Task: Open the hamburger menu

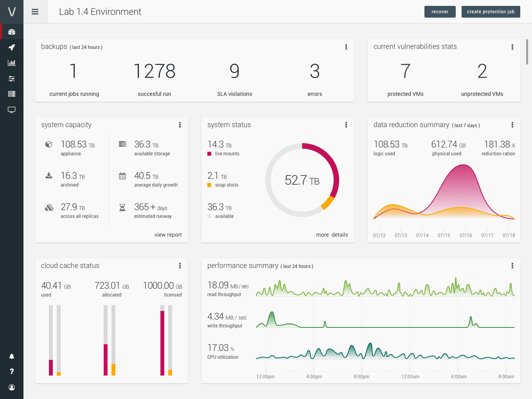Action: (x=35, y=12)
